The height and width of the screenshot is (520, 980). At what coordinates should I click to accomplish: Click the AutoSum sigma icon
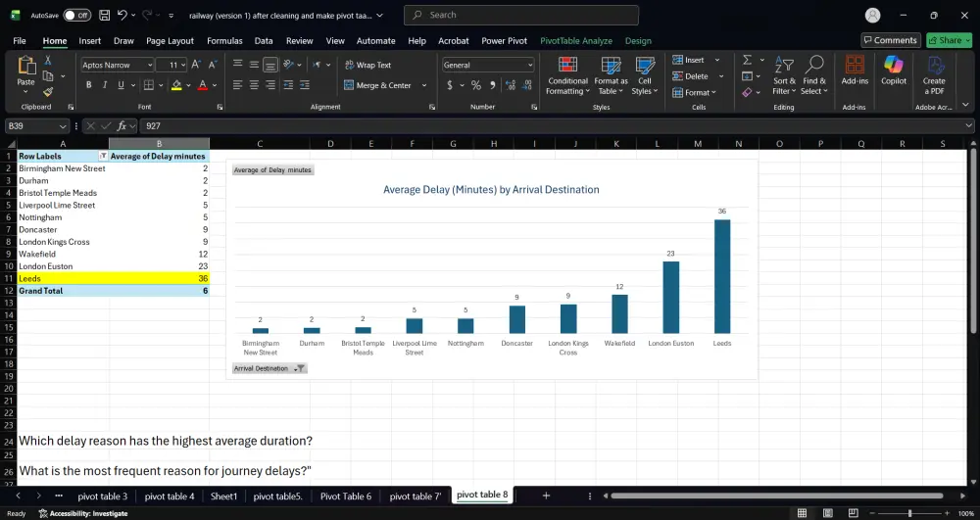click(747, 60)
